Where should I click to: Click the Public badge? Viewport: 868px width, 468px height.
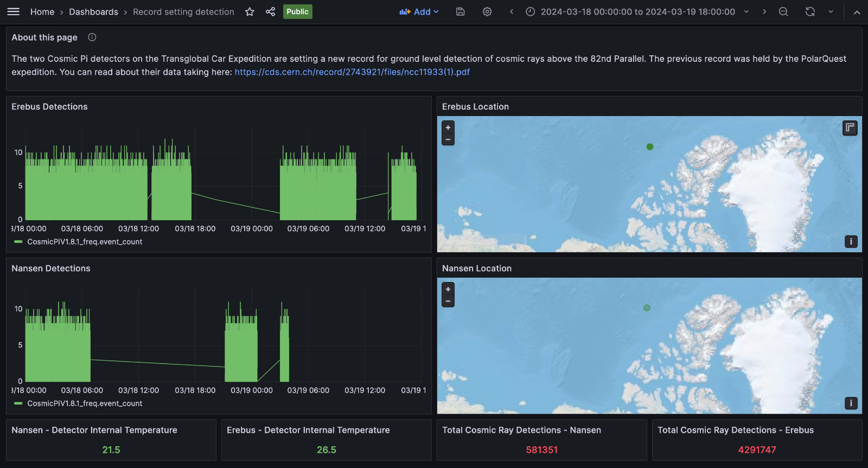297,11
